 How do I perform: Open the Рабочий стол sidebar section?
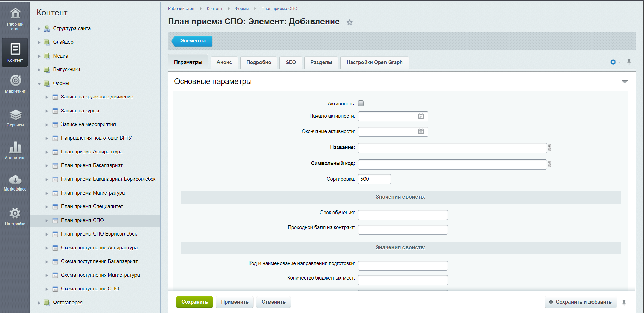[x=15, y=19]
